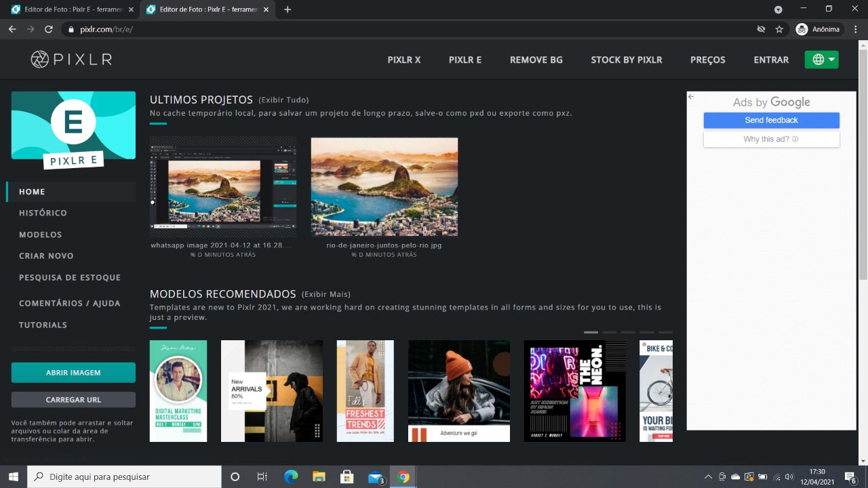Click the ad back arrow icon
This screenshot has height=488, width=868.
tap(691, 97)
